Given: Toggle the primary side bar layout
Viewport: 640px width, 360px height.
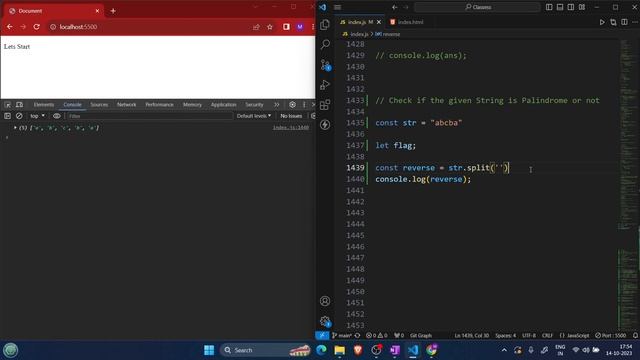Looking at the screenshot, I should click(x=549, y=7).
